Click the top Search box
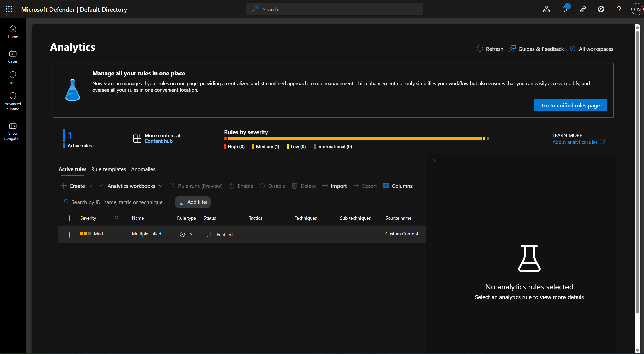The image size is (644, 354). click(334, 9)
